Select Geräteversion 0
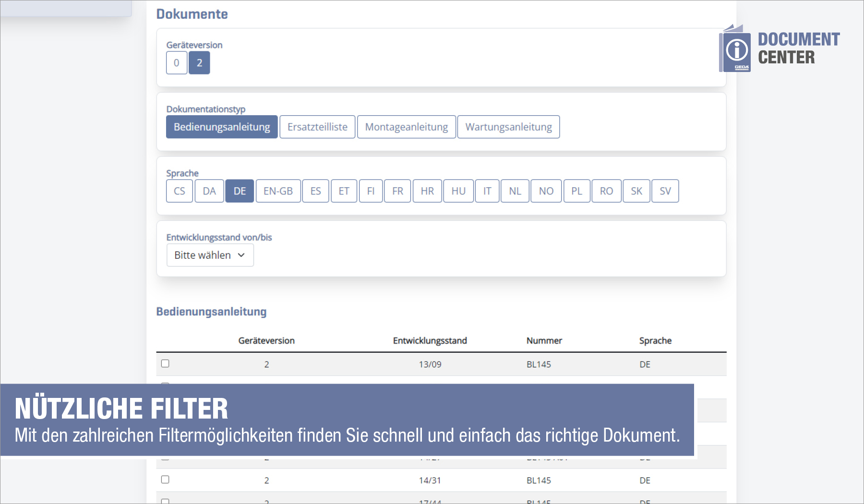The height and width of the screenshot is (504, 864). click(x=177, y=63)
